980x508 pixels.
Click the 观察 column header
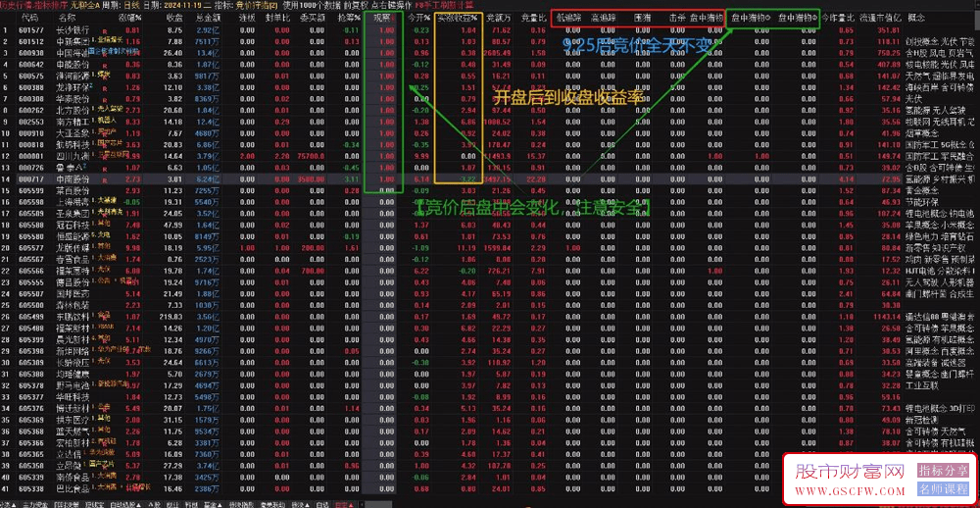[x=381, y=18]
